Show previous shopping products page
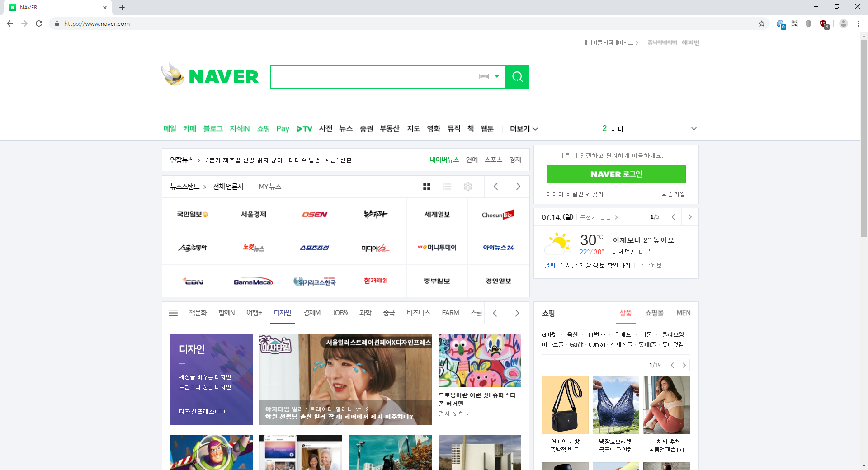Viewport: 868px width, 470px height. coord(672,365)
